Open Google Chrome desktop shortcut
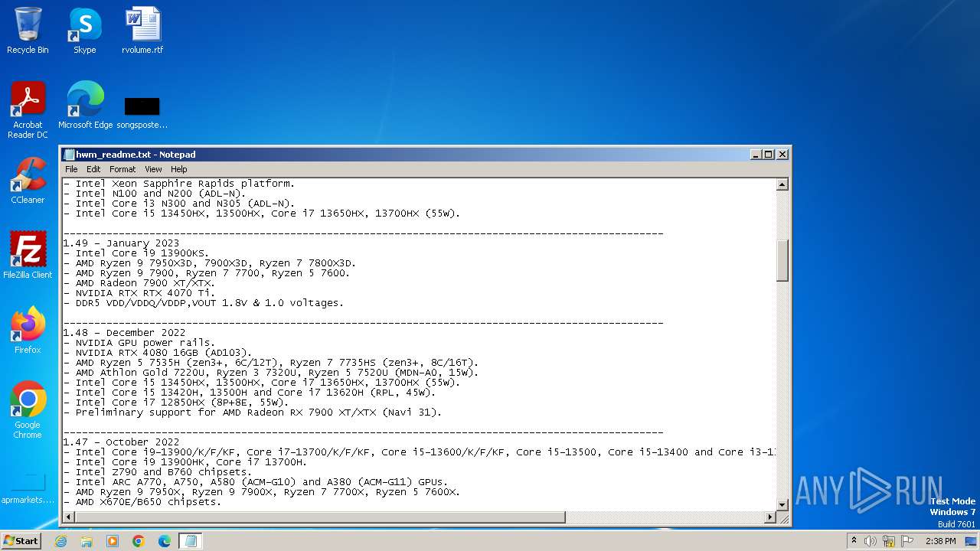Viewport: 980px width, 551px height. (28, 410)
